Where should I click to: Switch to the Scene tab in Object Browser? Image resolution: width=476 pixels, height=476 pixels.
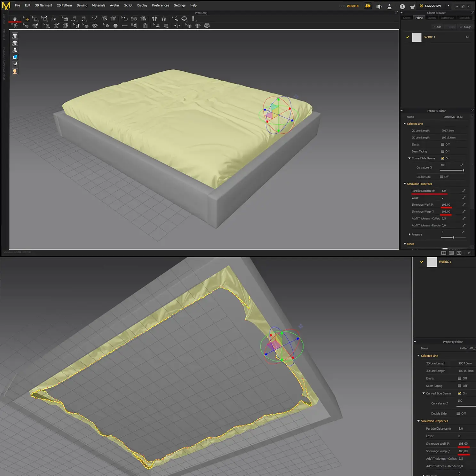407,18
